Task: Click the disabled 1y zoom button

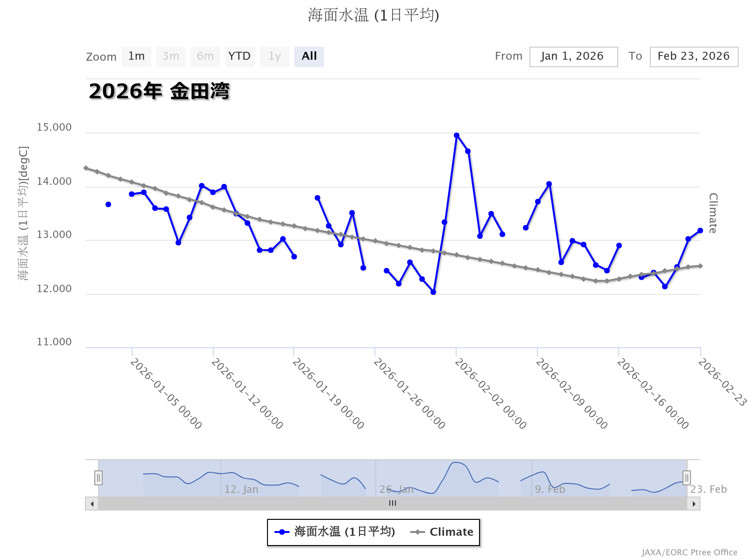Action: tap(275, 56)
